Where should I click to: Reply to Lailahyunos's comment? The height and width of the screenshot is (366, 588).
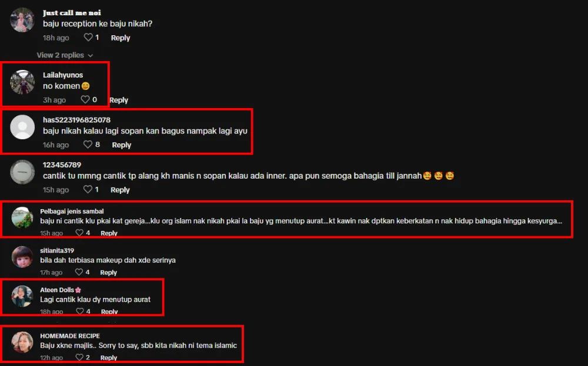(x=119, y=100)
